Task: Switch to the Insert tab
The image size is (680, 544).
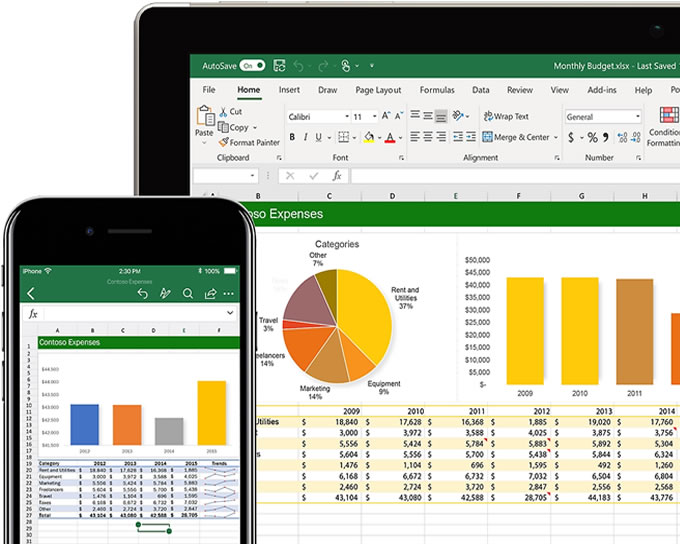Action: click(x=289, y=89)
